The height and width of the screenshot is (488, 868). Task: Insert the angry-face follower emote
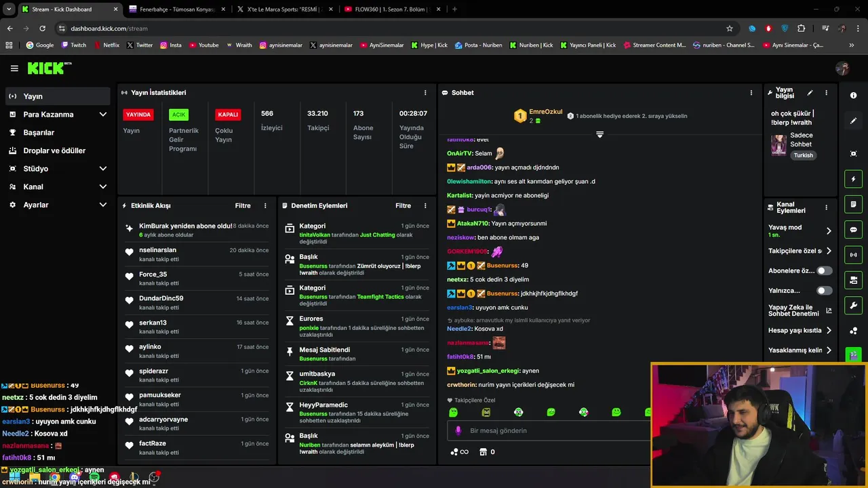click(486, 412)
